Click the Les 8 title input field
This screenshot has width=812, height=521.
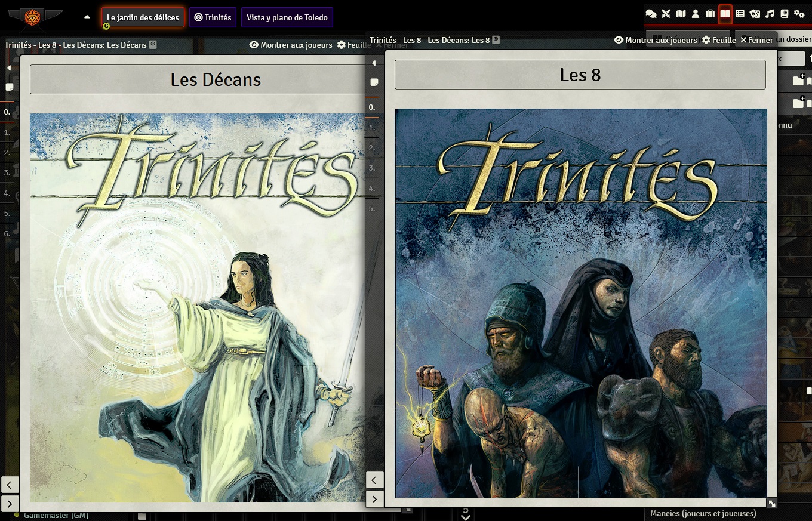tap(580, 75)
